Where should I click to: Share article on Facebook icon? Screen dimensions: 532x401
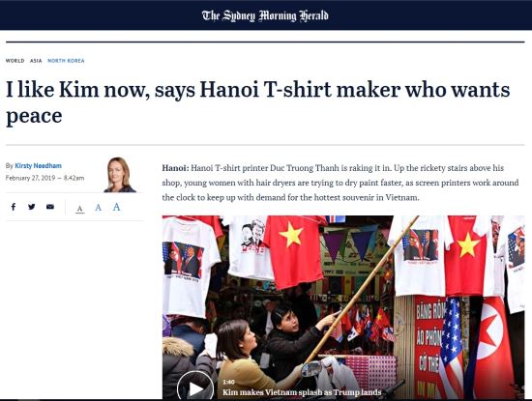coord(14,207)
